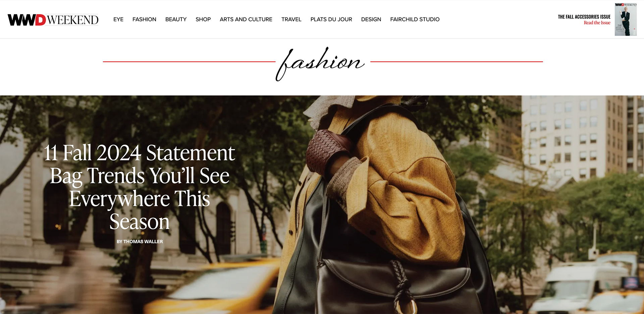This screenshot has width=644, height=314.
Task: Open Arts and Culture section
Action: [x=246, y=19]
